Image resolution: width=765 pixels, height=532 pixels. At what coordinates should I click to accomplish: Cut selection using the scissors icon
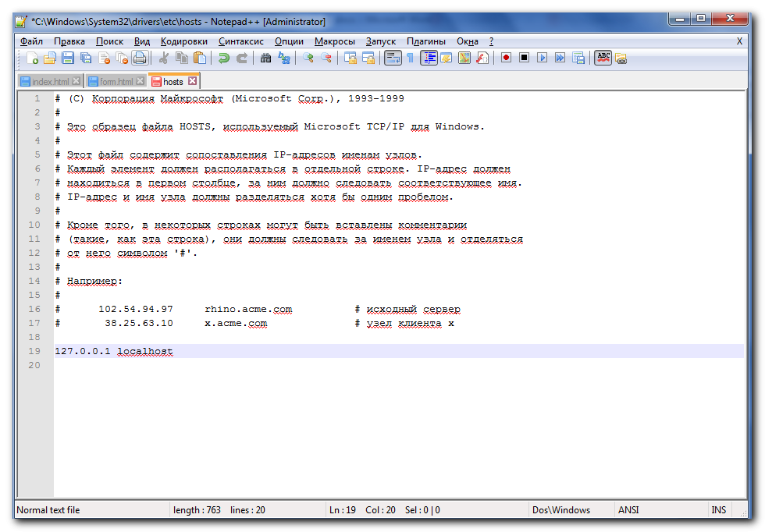click(164, 58)
